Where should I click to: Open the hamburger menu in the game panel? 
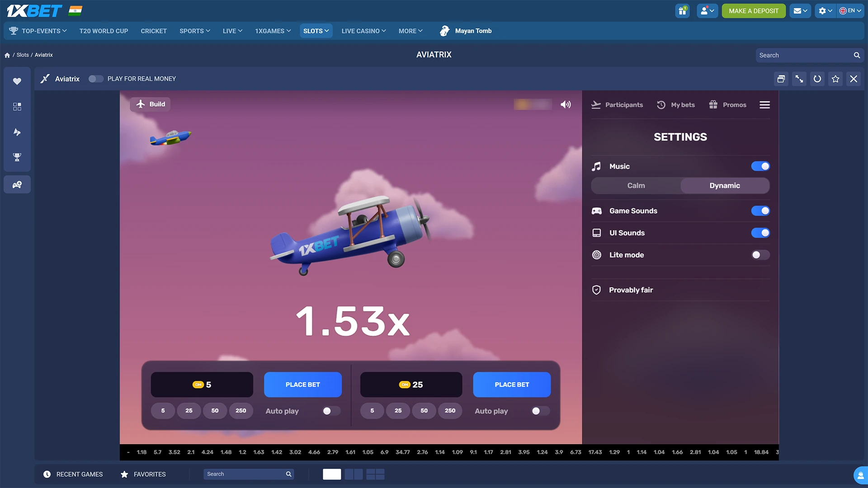point(764,105)
